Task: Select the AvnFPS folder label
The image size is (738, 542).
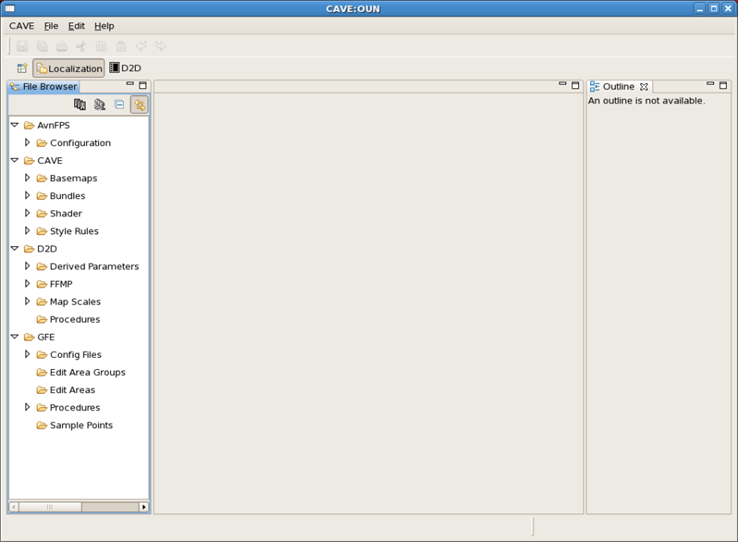Action: pos(54,125)
